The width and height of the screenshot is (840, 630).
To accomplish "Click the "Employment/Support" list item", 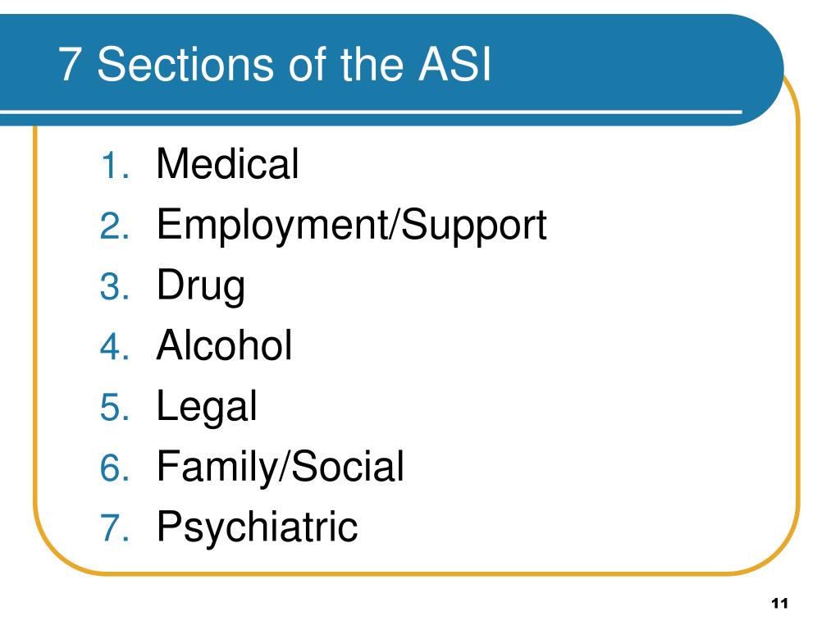I will coord(351,226).
